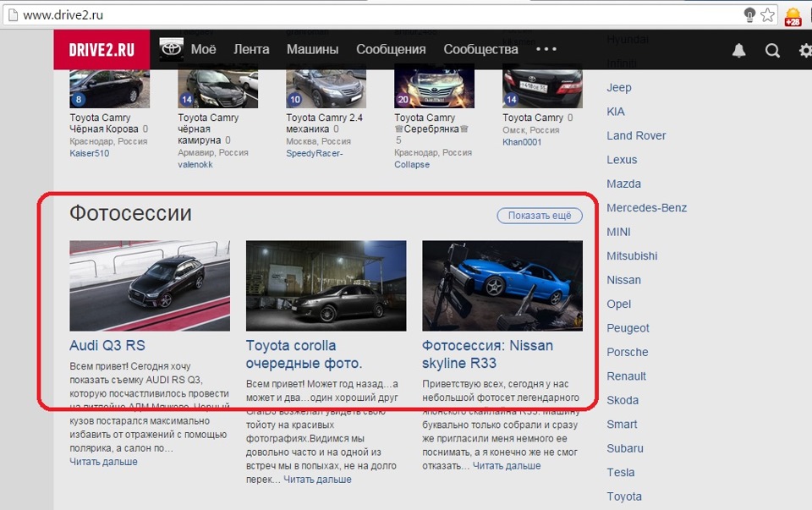Viewport: 812px width, 510px height.
Task: Open the notifications bell icon
Action: (x=739, y=50)
